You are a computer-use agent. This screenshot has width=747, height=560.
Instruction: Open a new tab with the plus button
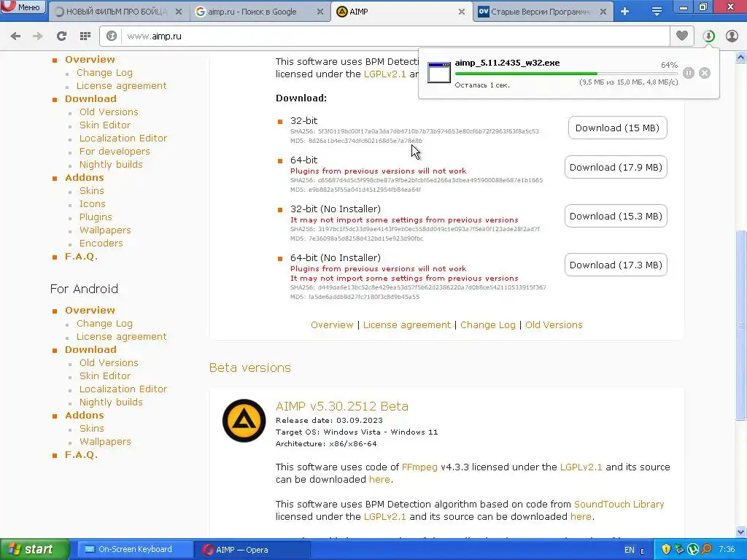(624, 12)
